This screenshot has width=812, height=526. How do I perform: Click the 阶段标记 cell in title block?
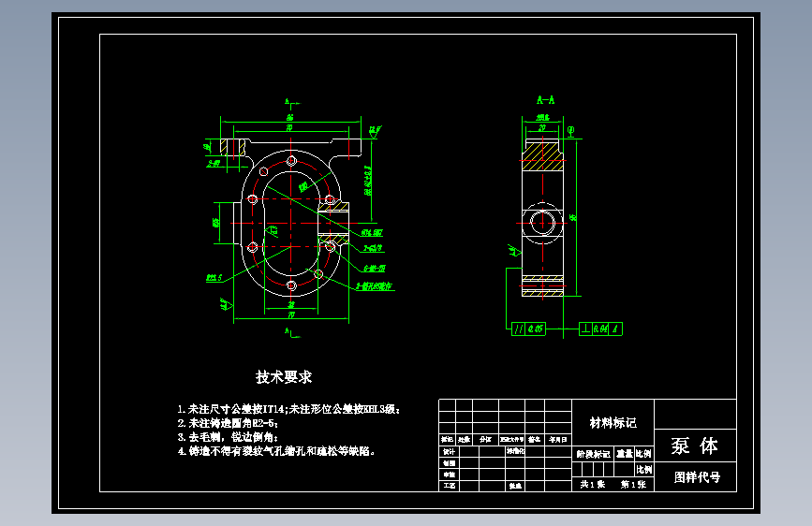point(594,454)
